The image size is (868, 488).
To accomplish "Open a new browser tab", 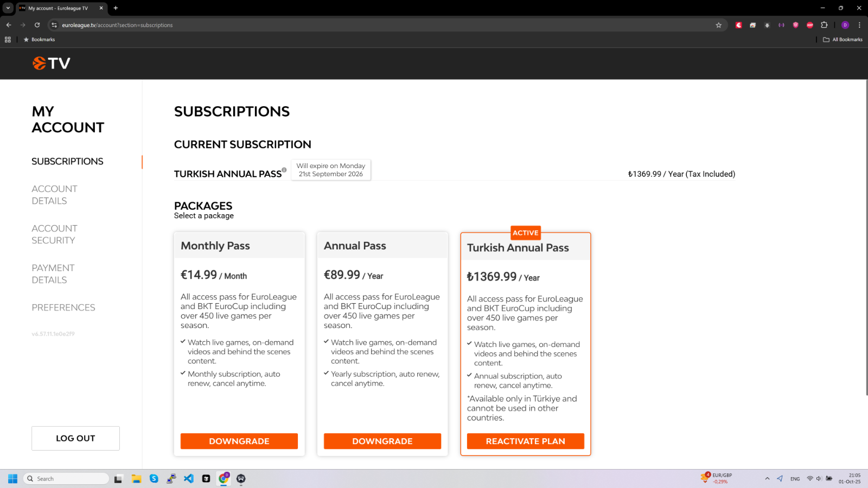I will (116, 8).
